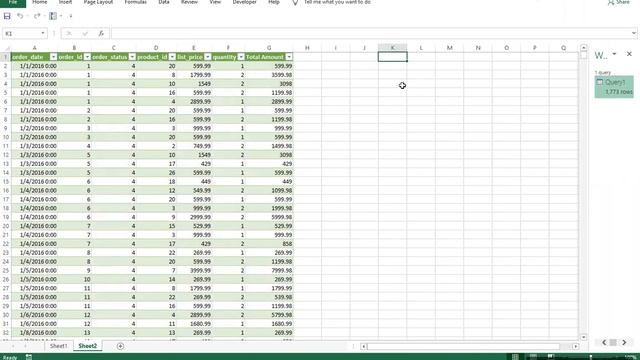Go to the previous pane tab with left chevron
This screenshot has height=360, width=640.
(x=604, y=342)
